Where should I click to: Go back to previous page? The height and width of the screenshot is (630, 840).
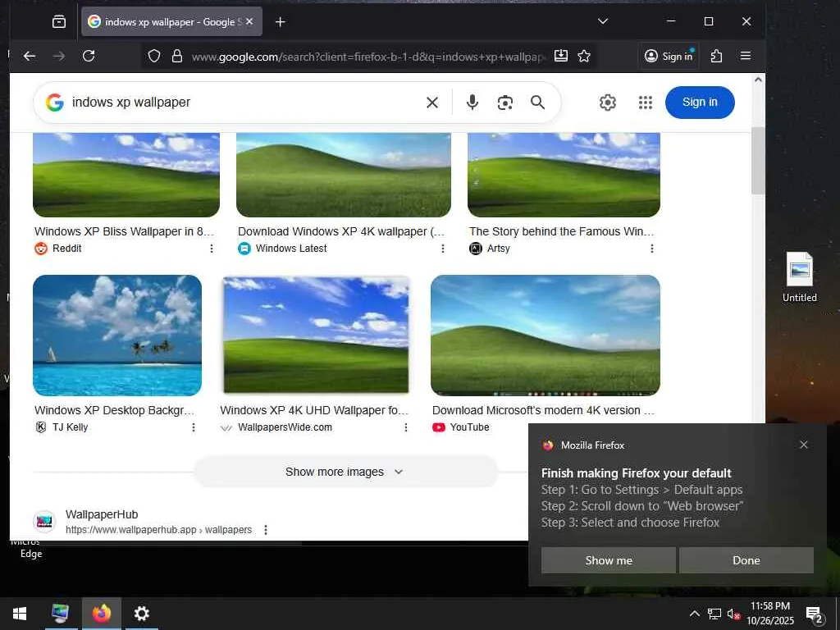[30, 56]
